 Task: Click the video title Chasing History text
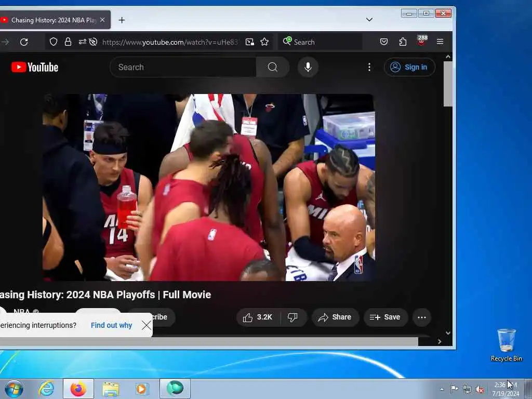click(x=105, y=295)
